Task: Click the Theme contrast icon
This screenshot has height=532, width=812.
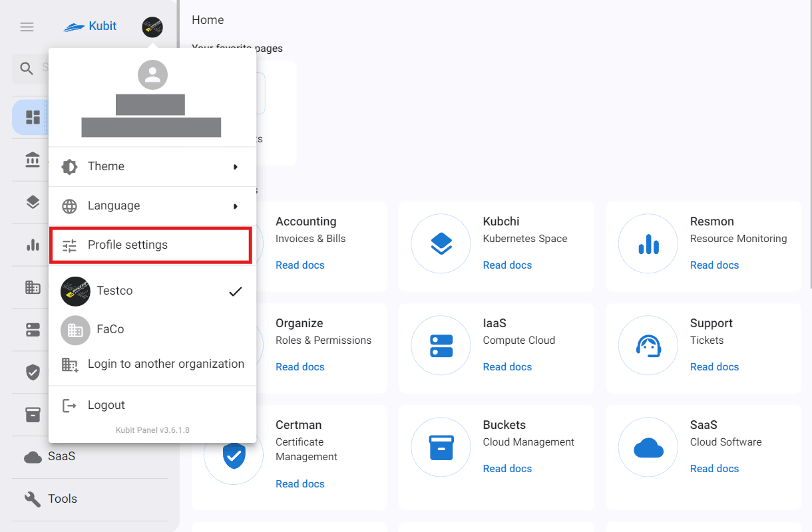Action: coord(69,166)
